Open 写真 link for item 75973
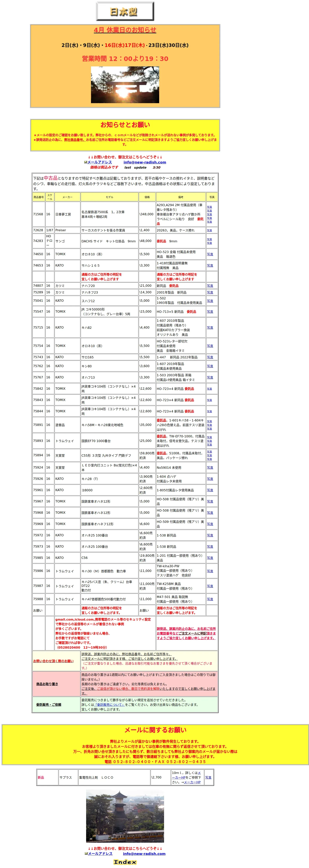This screenshot has width=309, height=868. pos(210,547)
